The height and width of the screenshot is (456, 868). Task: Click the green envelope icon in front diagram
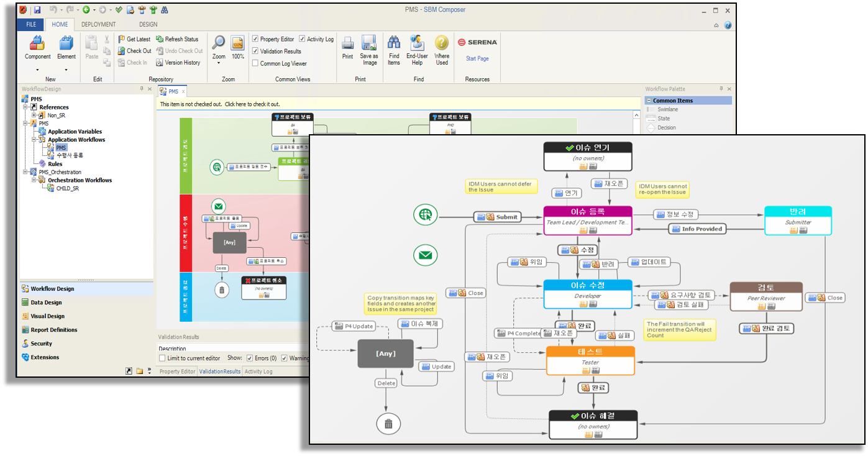(426, 255)
